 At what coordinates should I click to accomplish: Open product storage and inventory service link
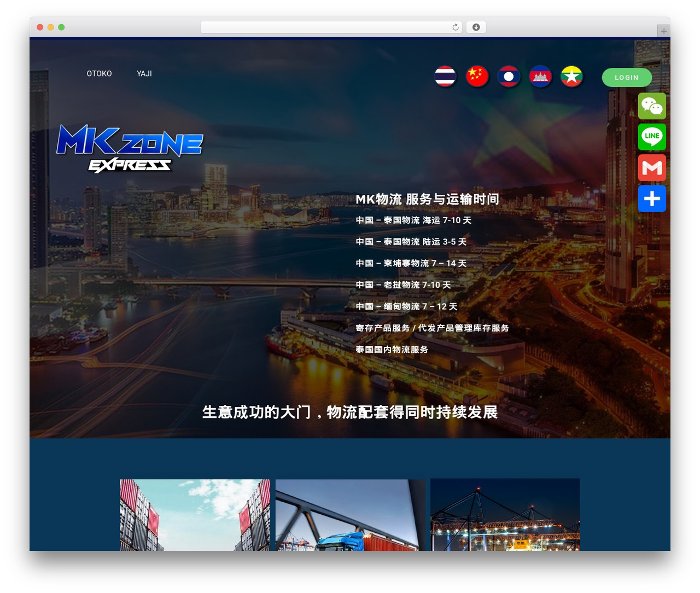(x=432, y=328)
